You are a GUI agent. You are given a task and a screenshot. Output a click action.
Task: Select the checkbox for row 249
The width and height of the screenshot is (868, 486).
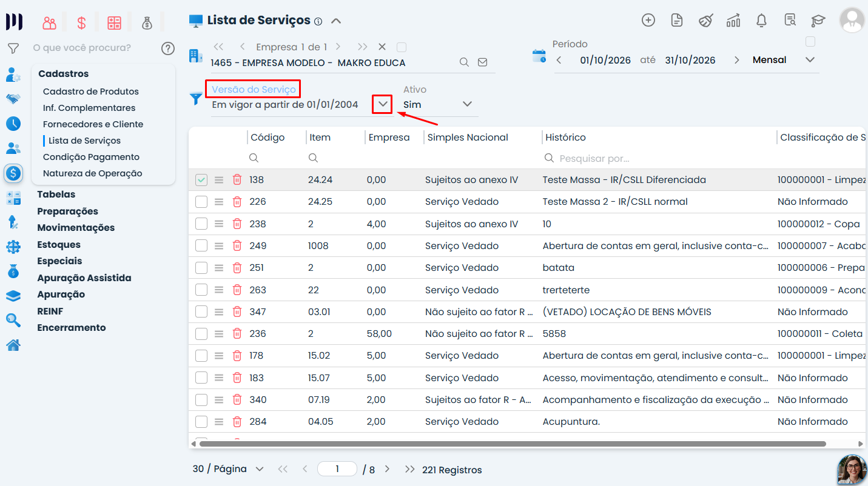tap(201, 246)
